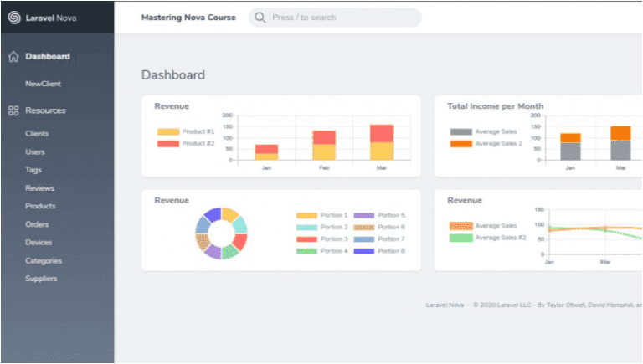
Task: Click the Resources grid icon in sidebar
Action: point(13,110)
